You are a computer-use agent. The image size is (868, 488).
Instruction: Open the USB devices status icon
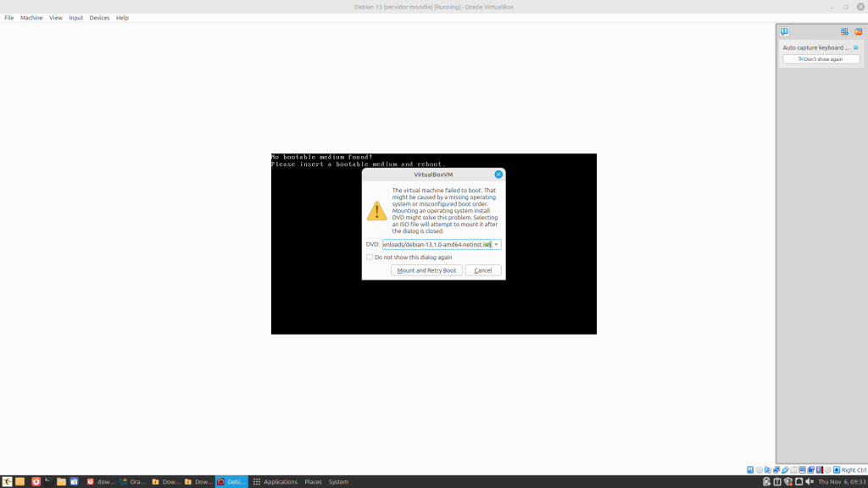coord(786,469)
